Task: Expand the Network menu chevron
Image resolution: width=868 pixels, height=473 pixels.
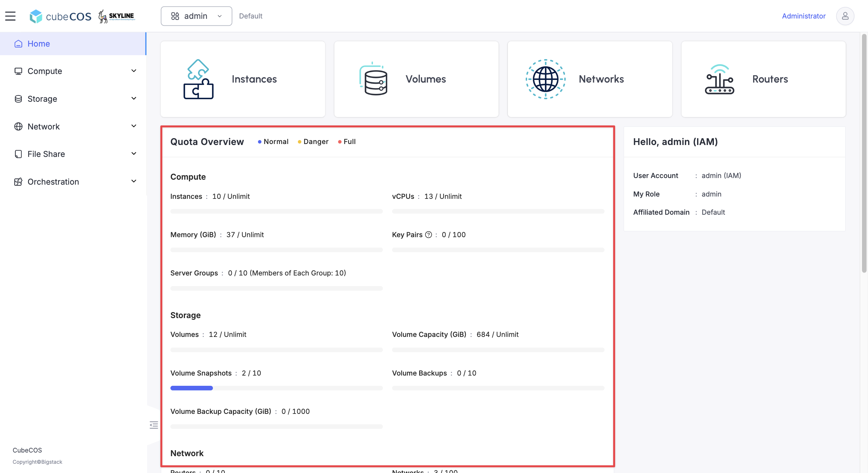Action: (134, 126)
